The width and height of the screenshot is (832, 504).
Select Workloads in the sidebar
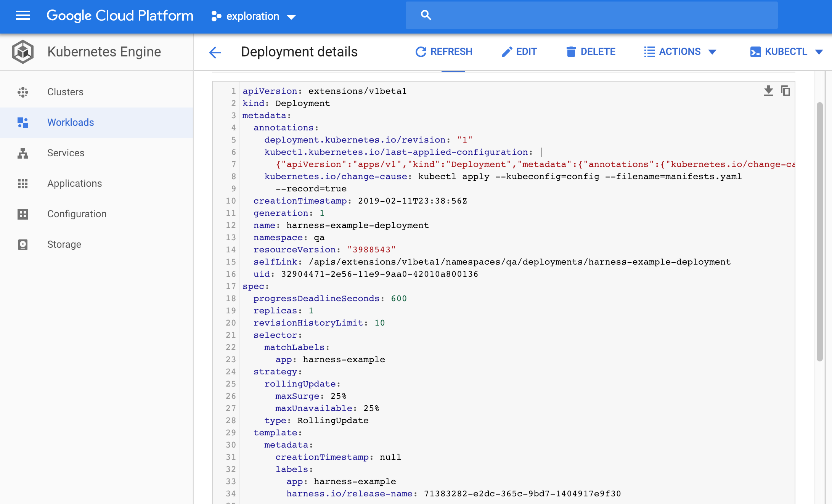tap(96, 122)
